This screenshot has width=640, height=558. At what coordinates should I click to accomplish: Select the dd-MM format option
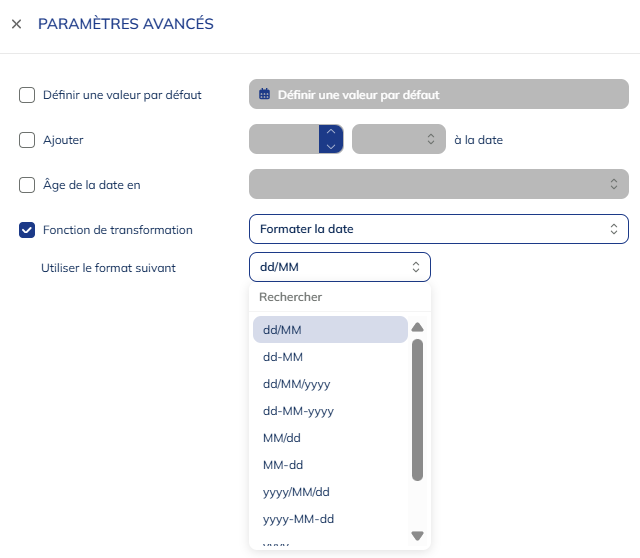[283, 357]
